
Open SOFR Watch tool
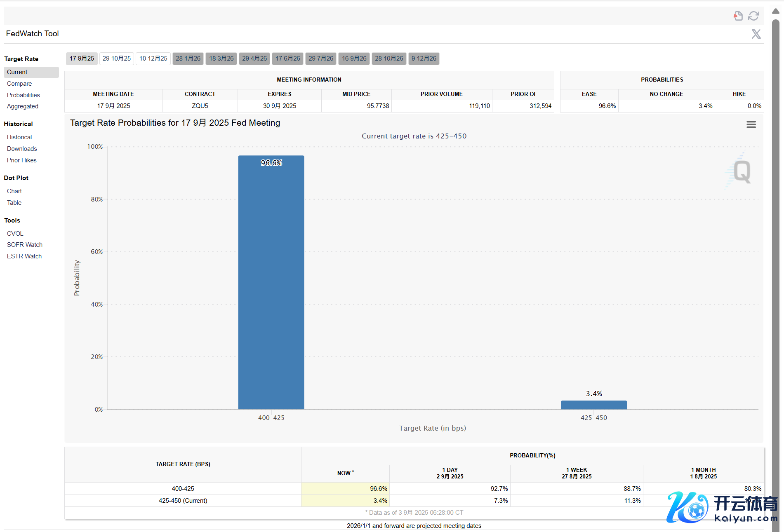click(25, 245)
